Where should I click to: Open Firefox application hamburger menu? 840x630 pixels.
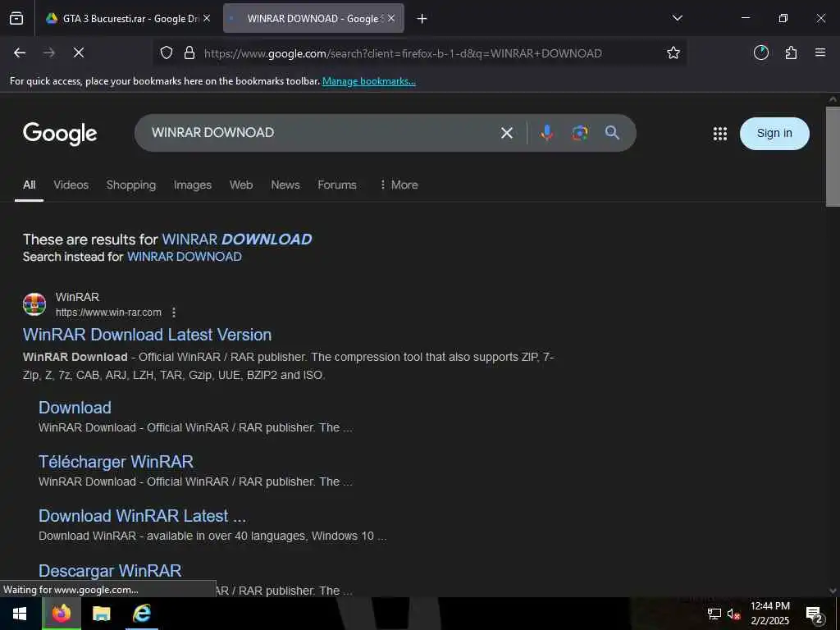click(x=820, y=52)
